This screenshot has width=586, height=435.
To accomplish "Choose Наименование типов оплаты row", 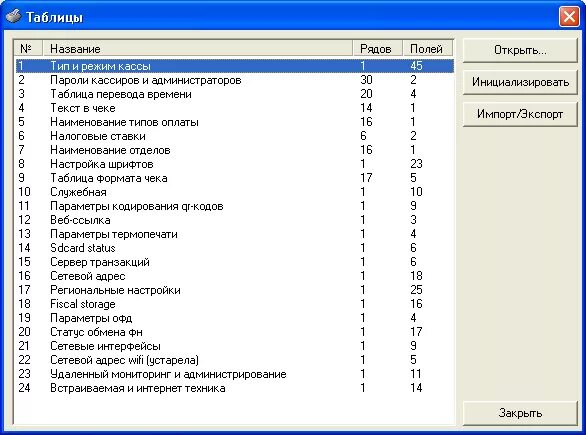I will click(x=235, y=122).
